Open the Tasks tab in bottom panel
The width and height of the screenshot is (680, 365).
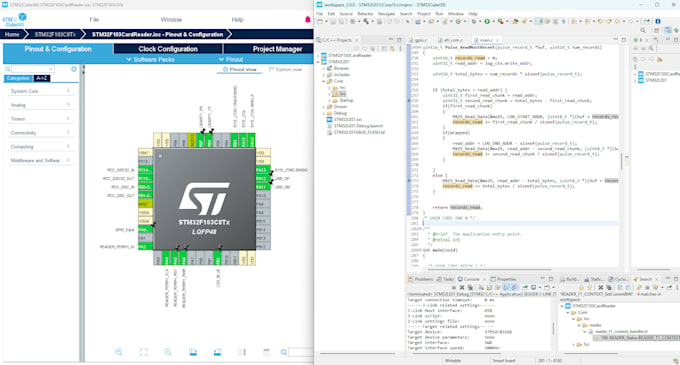[x=445, y=279]
